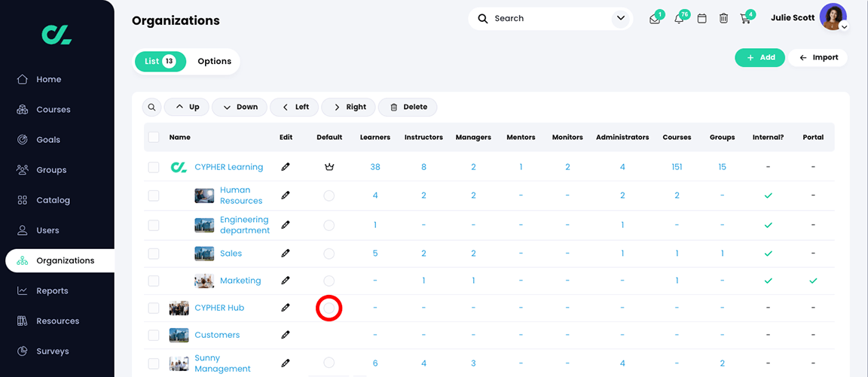Go to Catalog in sidebar
Screen dimensions: 868x377
(53, 200)
